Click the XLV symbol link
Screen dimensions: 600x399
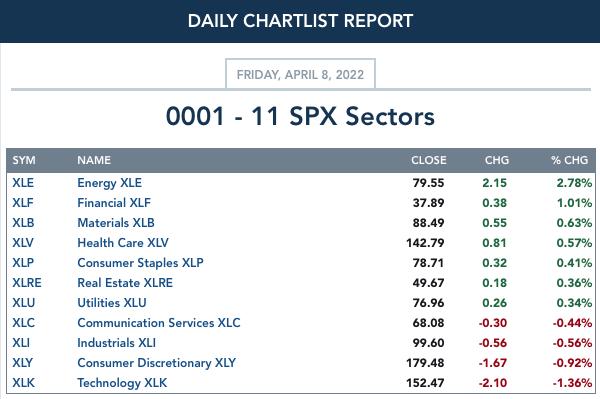tap(23, 243)
